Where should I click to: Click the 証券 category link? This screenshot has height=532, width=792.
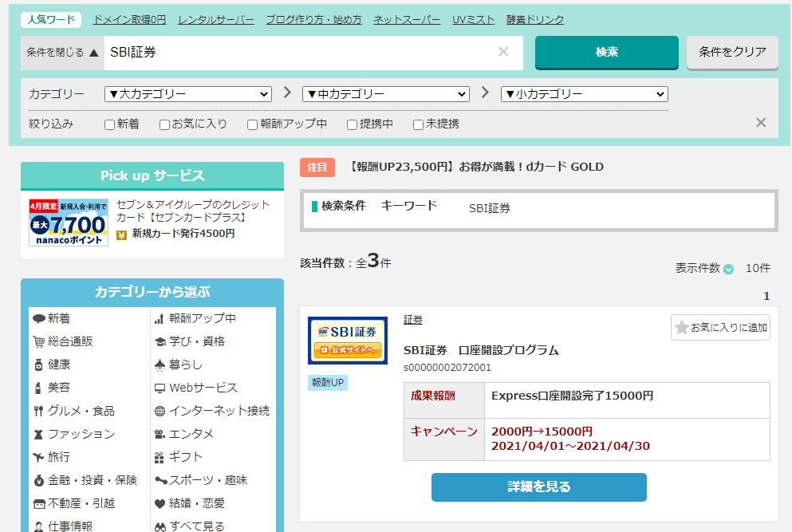tap(413, 320)
